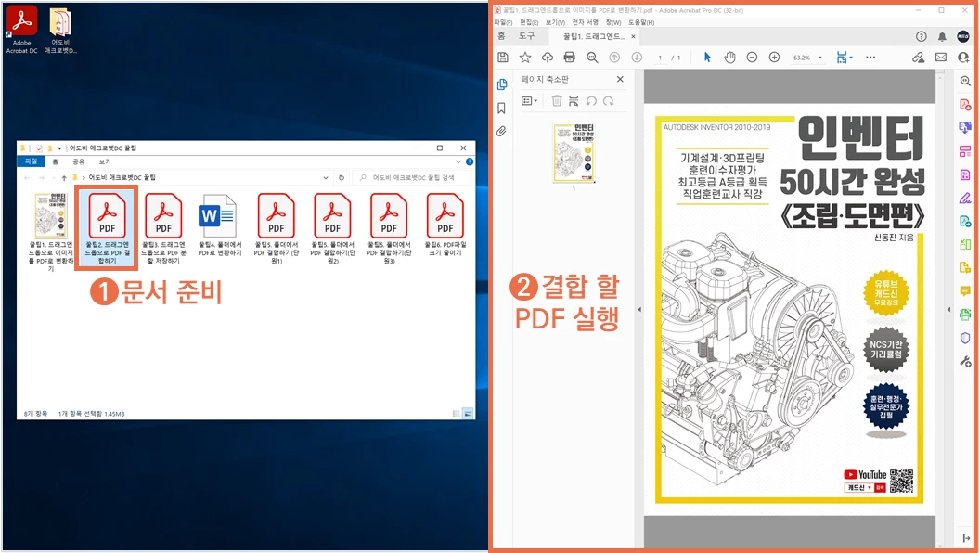This screenshot has height=553, width=980.
Task: Click the Save file icon in Acrobat
Action: 502,58
